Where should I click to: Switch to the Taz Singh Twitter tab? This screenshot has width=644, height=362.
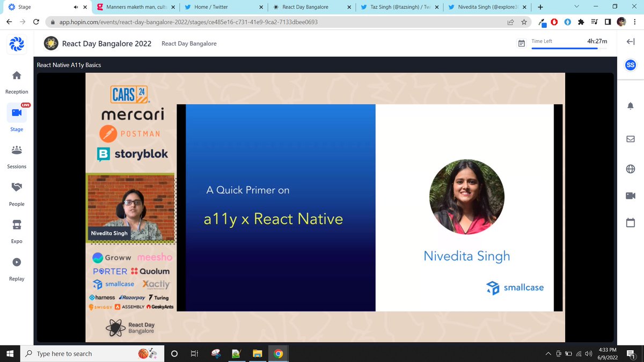click(x=399, y=7)
